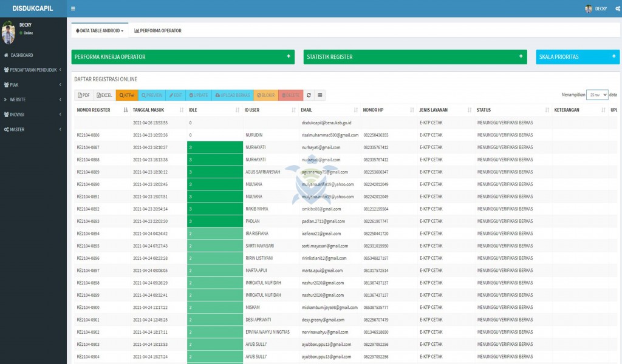
Task: Expand the Performa Kinerja Operator panel
Action: 289,56
